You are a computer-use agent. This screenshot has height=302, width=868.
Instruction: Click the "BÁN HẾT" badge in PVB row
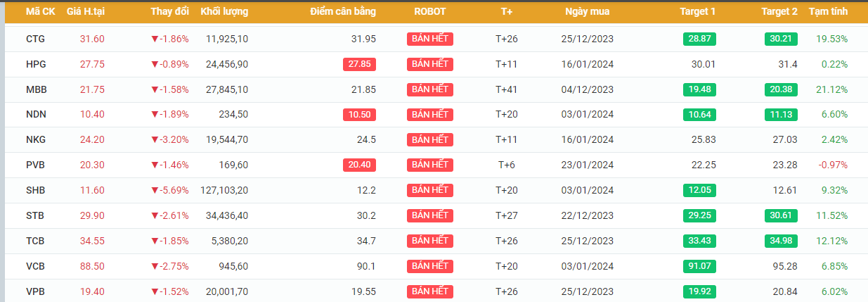pos(430,165)
